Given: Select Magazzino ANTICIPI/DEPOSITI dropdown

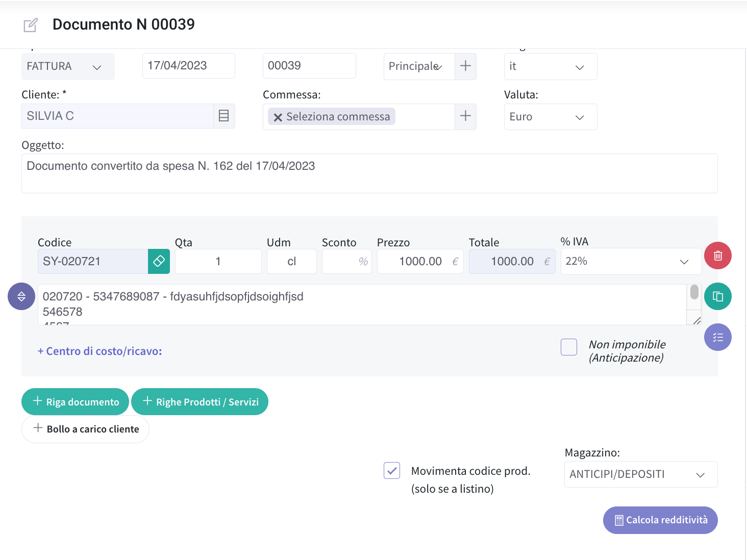Looking at the screenshot, I should 641,474.
